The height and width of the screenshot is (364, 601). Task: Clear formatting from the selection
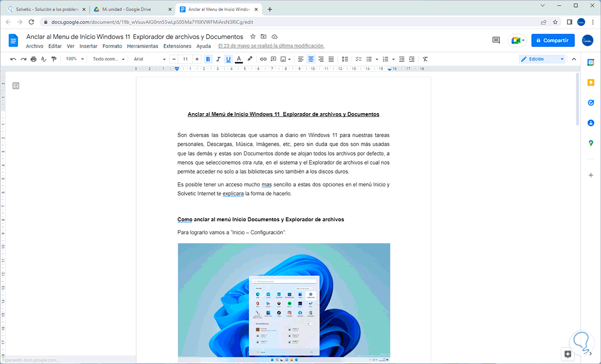coord(425,59)
